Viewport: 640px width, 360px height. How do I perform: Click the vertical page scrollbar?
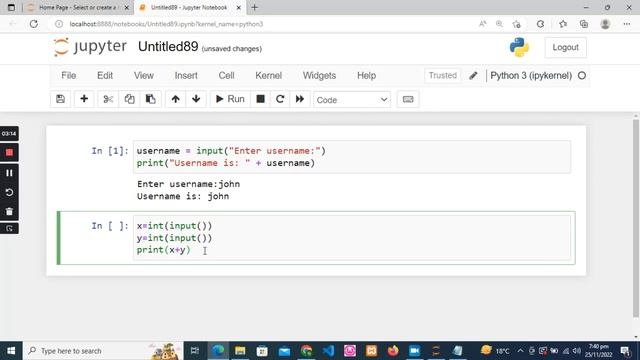[x=636, y=218]
